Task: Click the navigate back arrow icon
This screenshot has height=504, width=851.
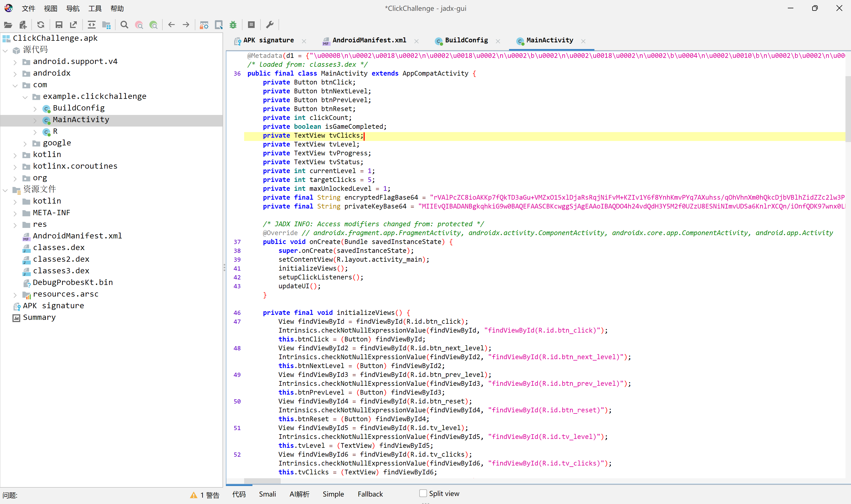Action: pos(171,25)
